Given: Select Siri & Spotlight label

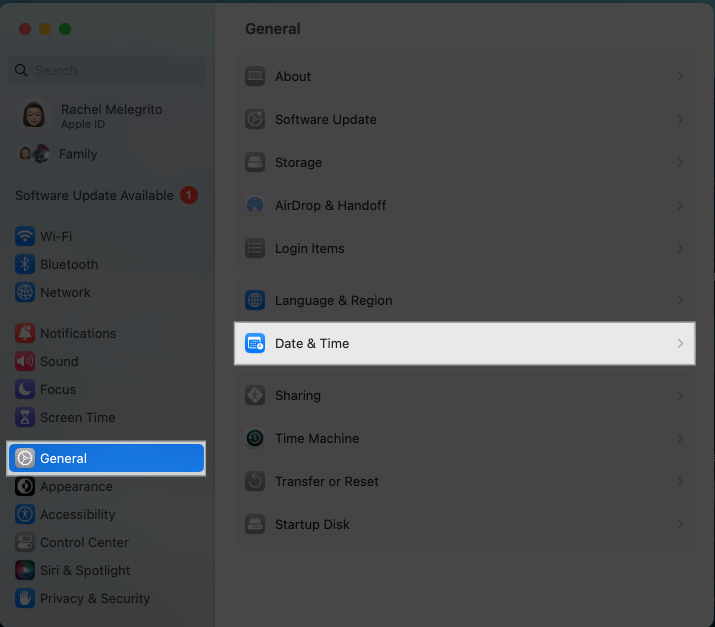Looking at the screenshot, I should coord(85,570).
